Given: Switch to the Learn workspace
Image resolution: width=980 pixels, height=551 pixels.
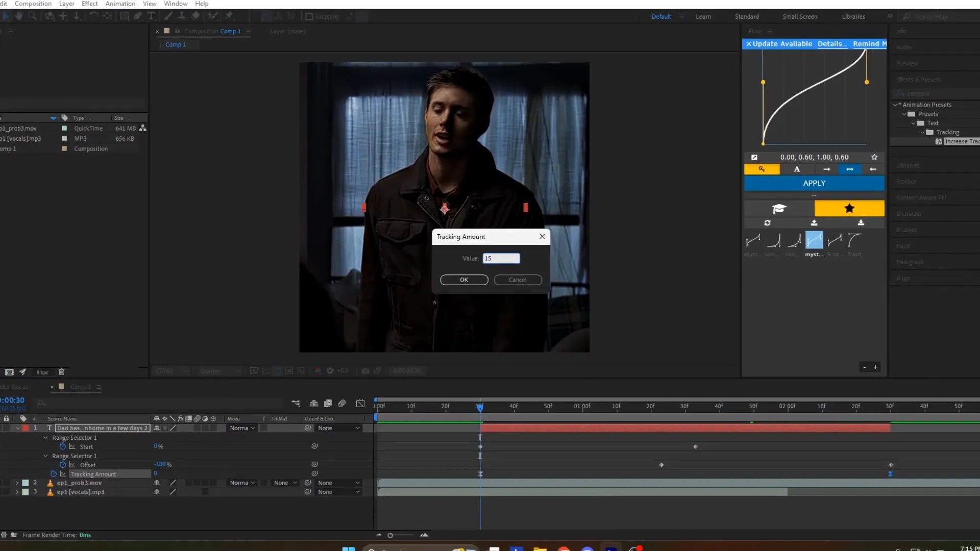Looking at the screenshot, I should click(x=703, y=16).
